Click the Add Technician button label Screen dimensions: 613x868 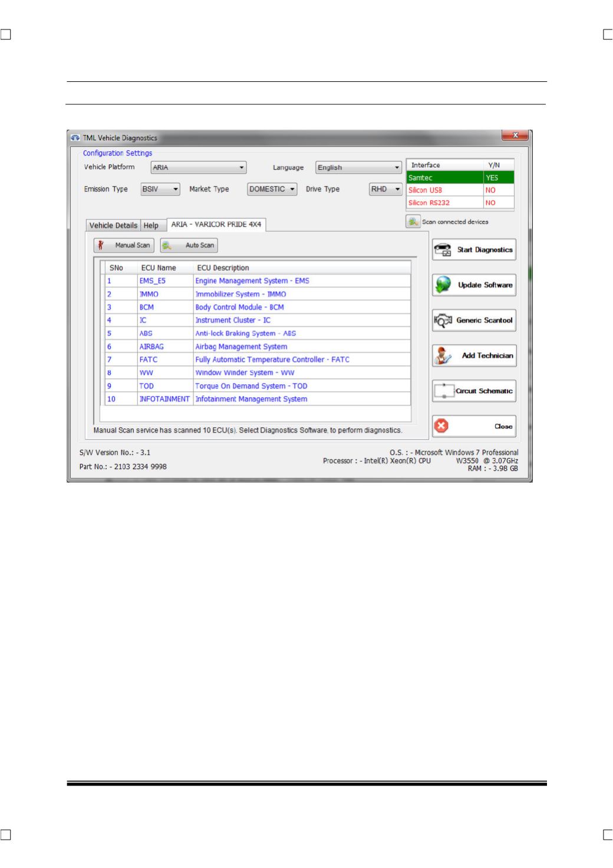point(487,356)
